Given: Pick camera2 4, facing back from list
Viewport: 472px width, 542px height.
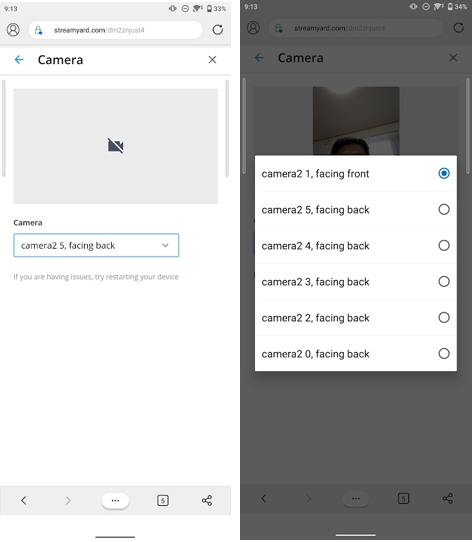Looking at the screenshot, I should click(355, 245).
